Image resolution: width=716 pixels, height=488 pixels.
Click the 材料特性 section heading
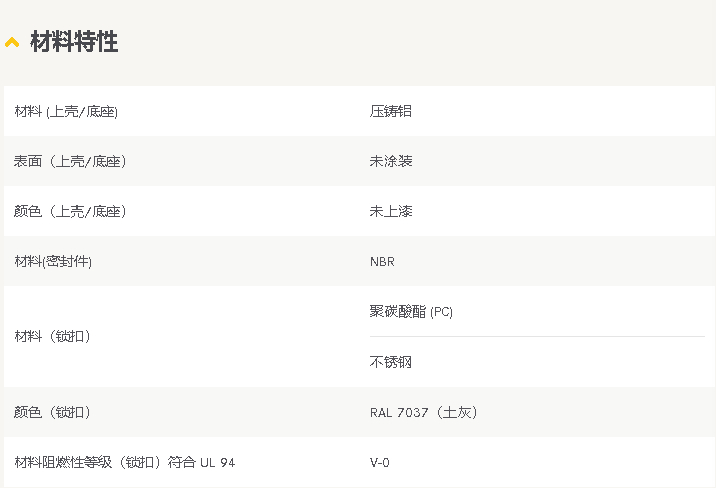tap(74, 42)
